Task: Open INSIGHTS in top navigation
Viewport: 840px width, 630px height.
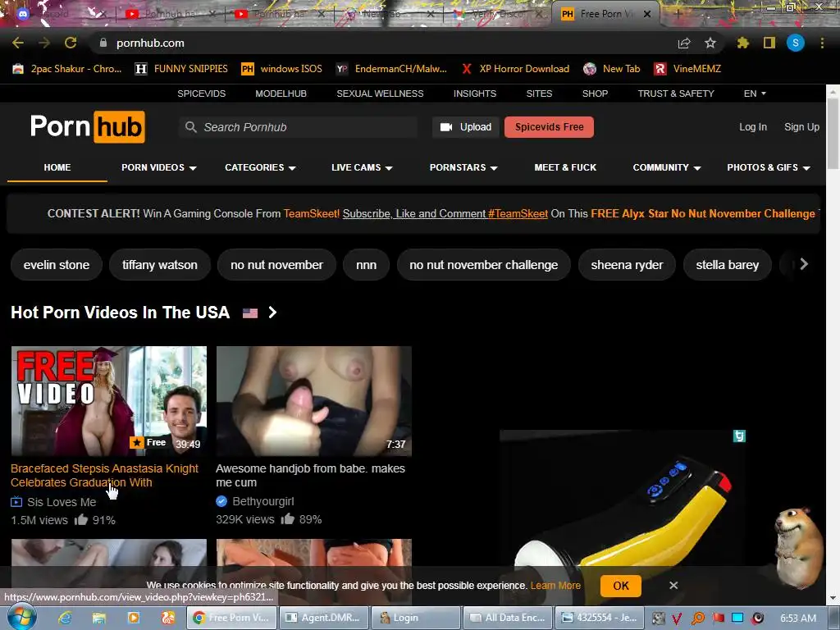Action: (x=475, y=94)
